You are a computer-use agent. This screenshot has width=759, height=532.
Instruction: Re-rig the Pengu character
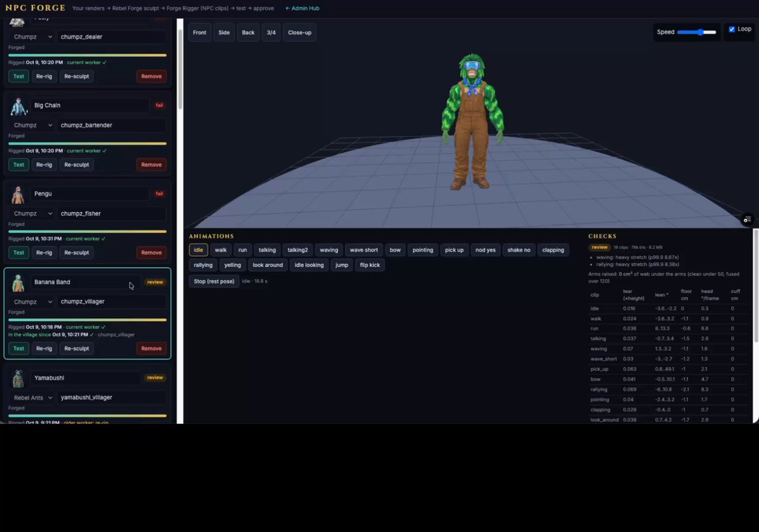(x=44, y=252)
